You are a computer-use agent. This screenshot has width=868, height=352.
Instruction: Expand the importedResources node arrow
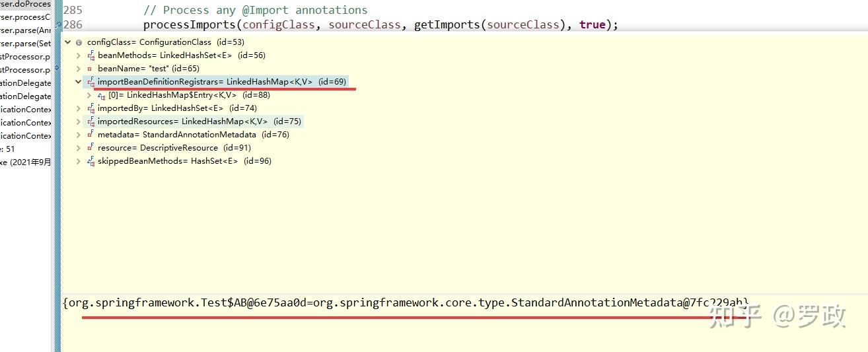point(79,122)
